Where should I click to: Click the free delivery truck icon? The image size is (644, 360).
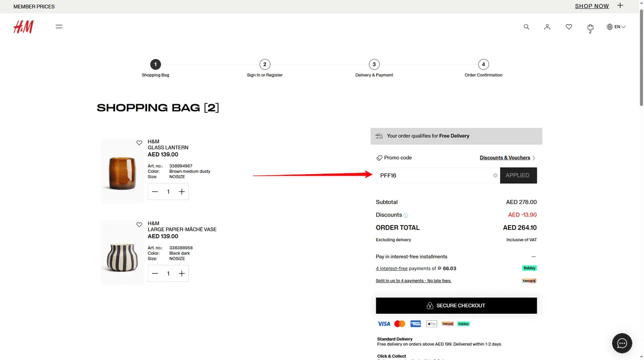pos(379,136)
